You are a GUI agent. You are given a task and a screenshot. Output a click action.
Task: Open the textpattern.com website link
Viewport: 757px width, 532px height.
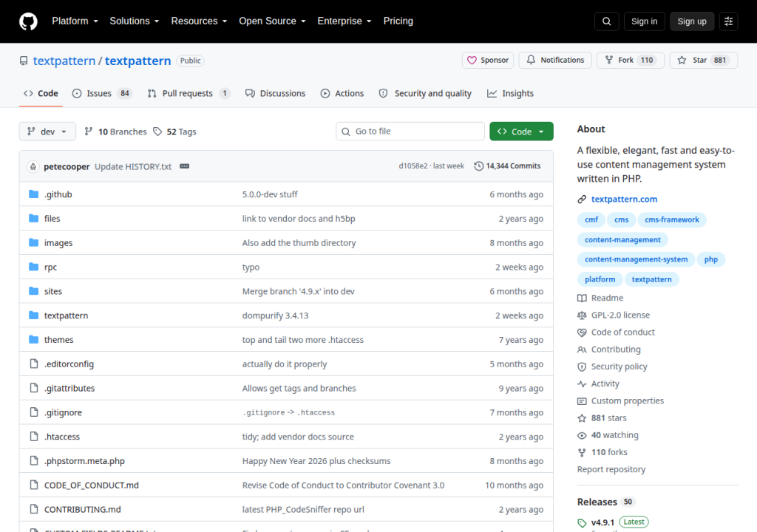click(624, 199)
